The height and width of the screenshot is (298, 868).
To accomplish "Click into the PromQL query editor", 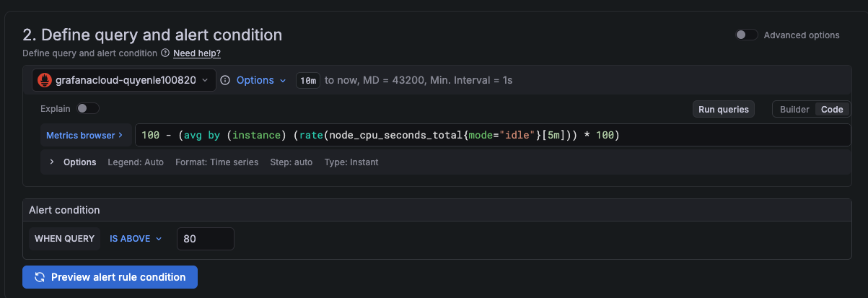I will 491,135.
